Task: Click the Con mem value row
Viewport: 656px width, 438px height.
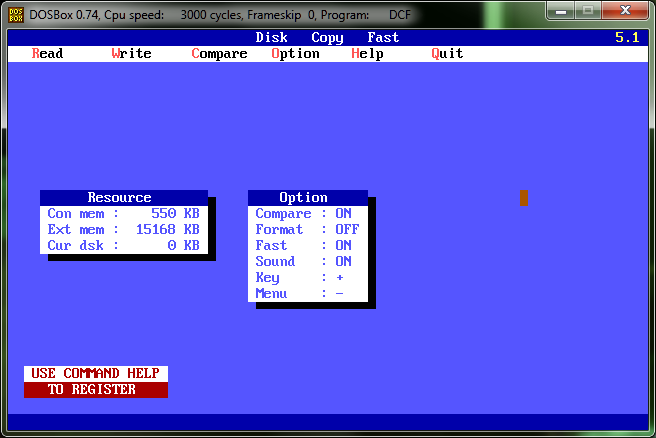Action: (x=123, y=214)
